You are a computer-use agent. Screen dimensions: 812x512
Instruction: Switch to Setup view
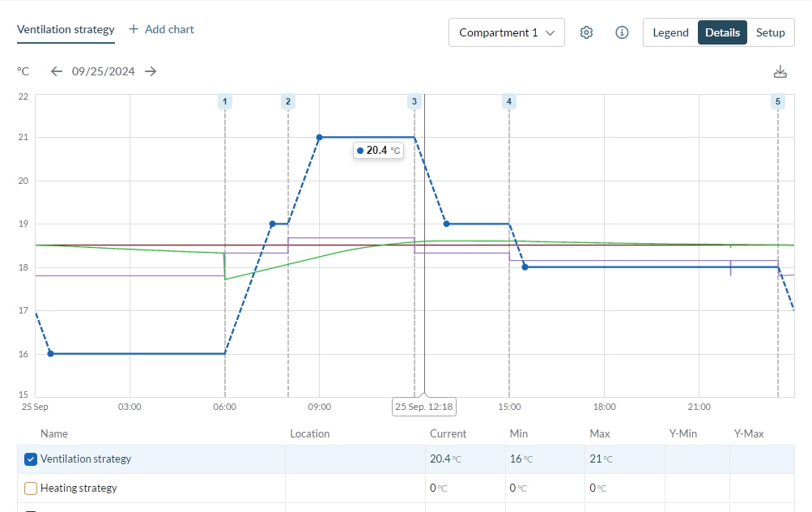(770, 32)
